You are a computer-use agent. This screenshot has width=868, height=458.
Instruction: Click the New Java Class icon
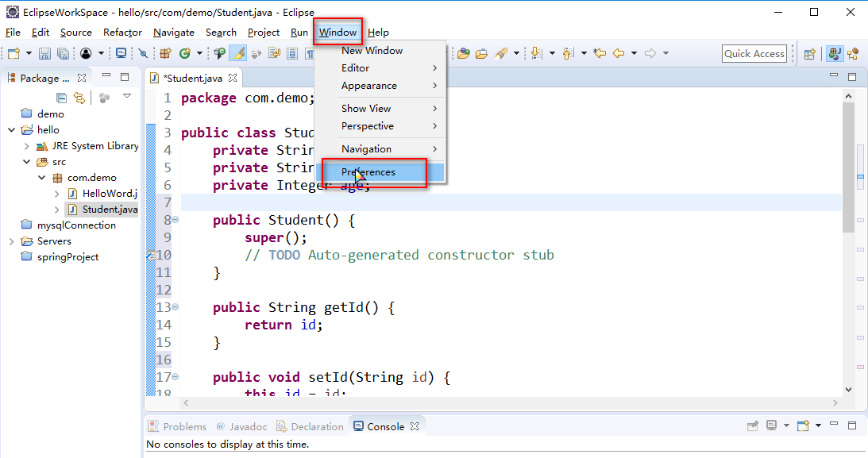point(185,53)
